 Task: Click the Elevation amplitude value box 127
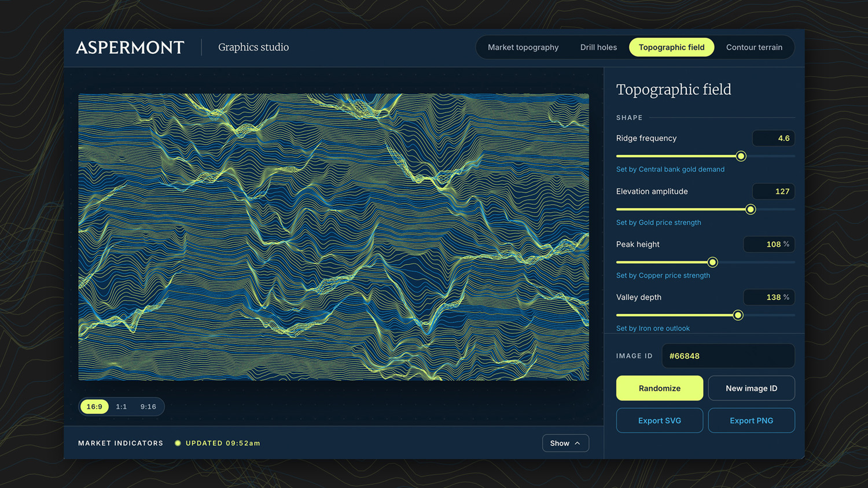(x=774, y=191)
